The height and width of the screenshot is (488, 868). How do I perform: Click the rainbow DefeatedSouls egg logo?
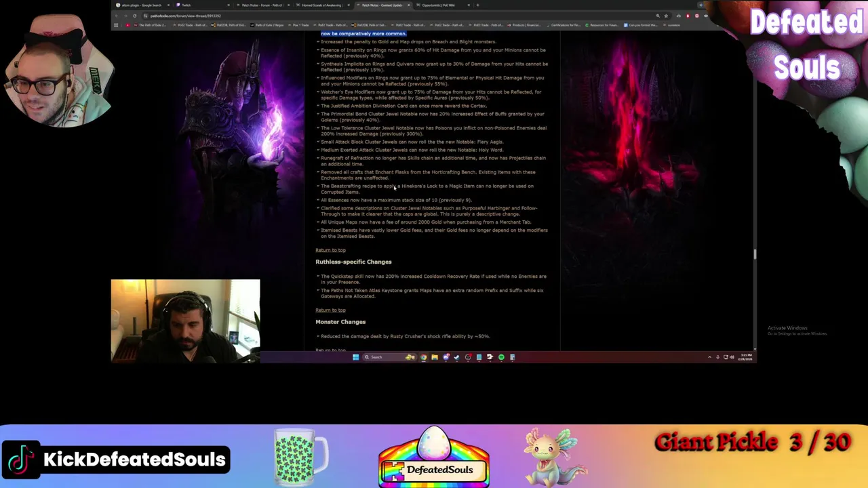coord(434,457)
